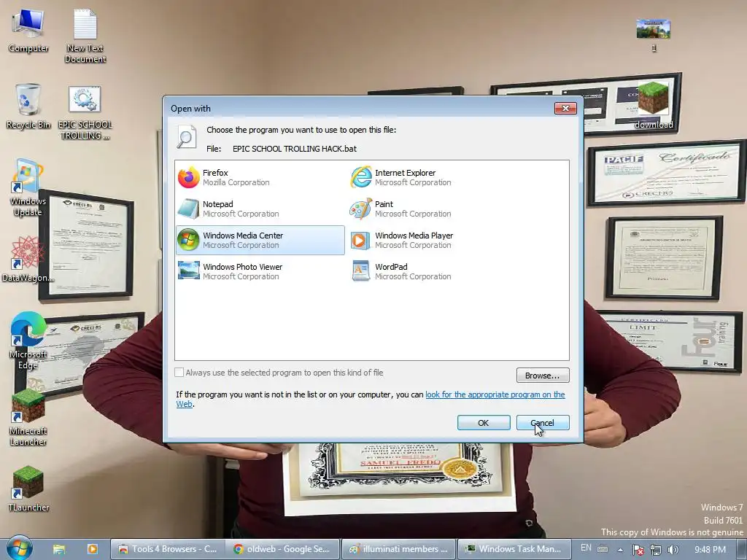The width and height of the screenshot is (747, 560).
Task: Select Windows Photo Viewer program
Action: [260, 272]
